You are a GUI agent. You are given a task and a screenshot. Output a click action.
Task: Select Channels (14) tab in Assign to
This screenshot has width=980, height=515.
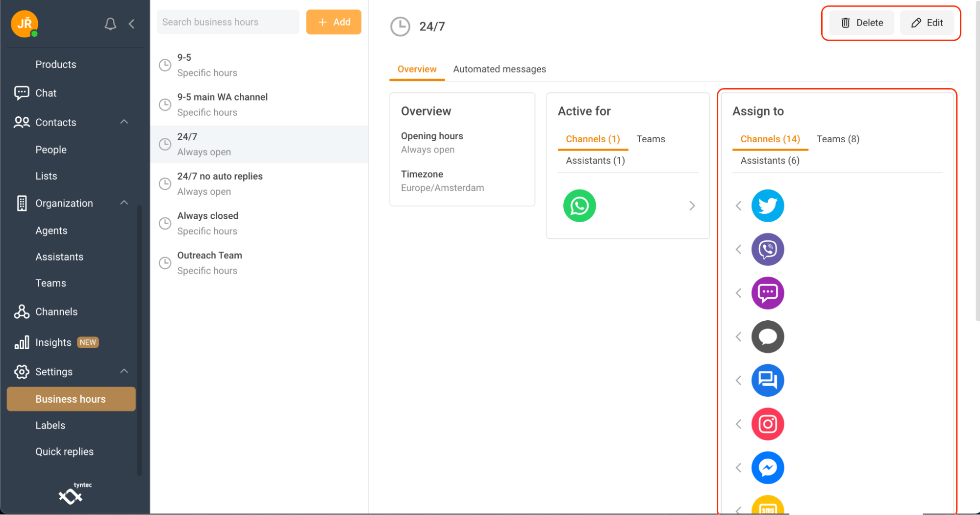(770, 139)
